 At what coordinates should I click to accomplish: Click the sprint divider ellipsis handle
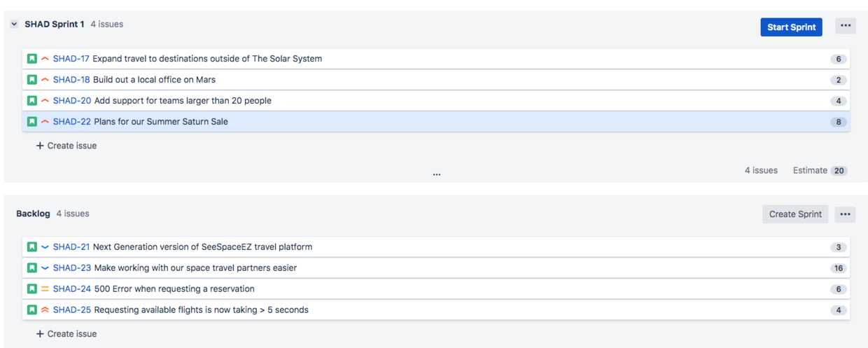tap(437, 174)
